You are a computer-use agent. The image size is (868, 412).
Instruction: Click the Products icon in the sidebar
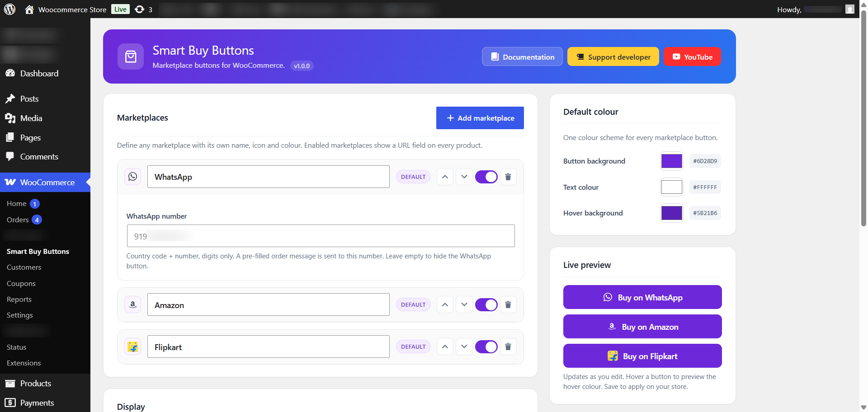click(x=10, y=383)
